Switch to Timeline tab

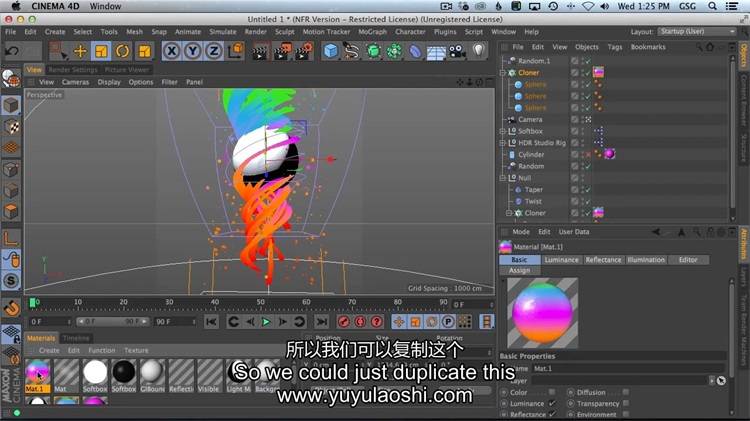(x=76, y=338)
